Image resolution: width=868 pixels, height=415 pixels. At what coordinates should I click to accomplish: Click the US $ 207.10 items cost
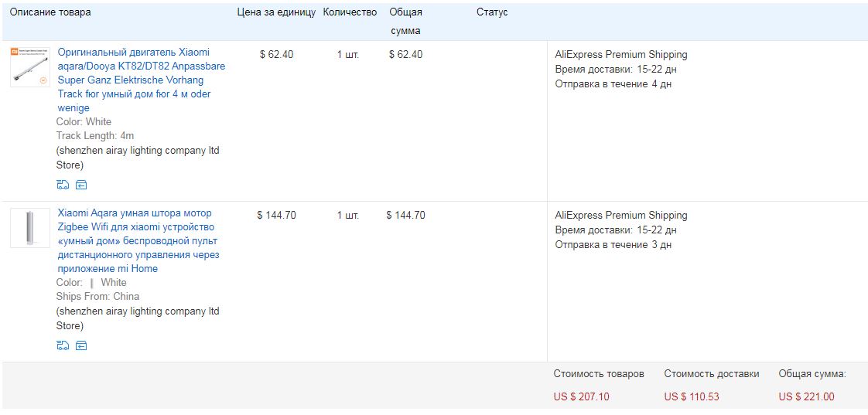[x=581, y=396]
